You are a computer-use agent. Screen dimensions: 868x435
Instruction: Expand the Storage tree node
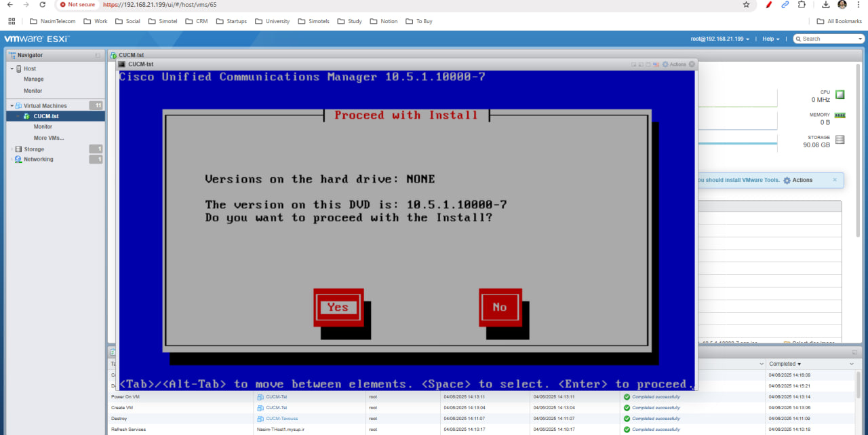pos(12,149)
